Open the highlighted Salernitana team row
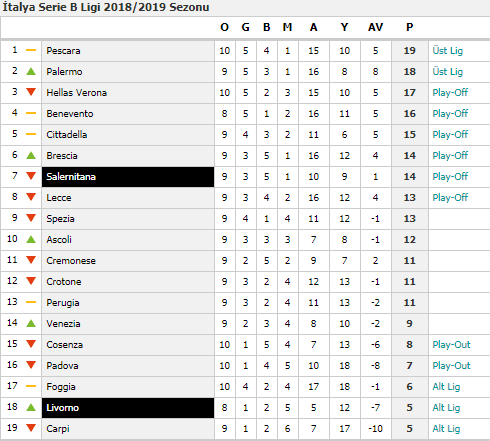 point(128,177)
